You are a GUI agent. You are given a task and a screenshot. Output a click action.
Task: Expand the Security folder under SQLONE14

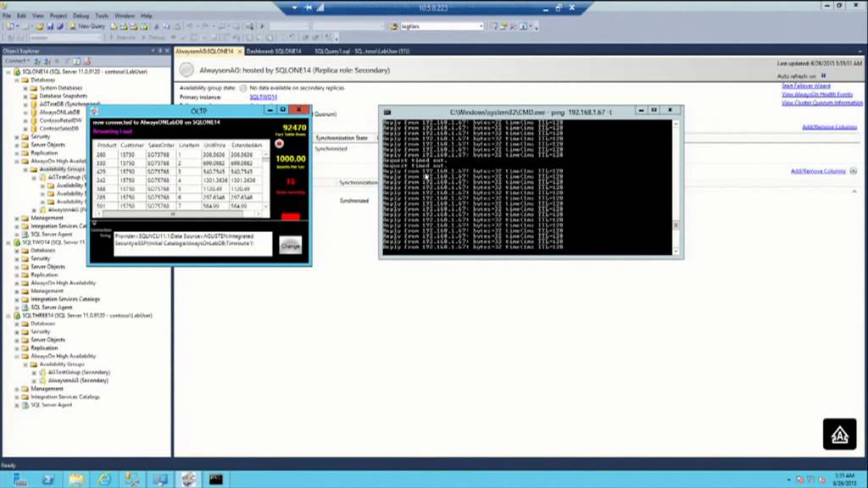(17, 136)
